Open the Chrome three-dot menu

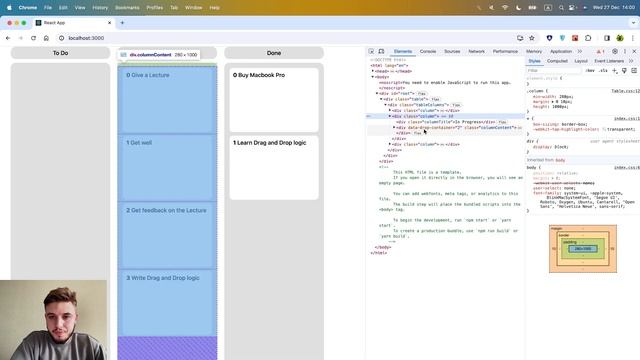(x=633, y=38)
